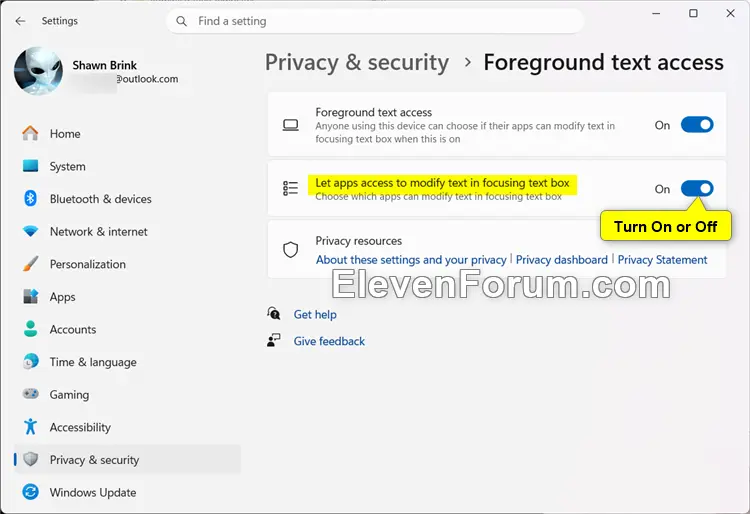Click the Home house icon

coord(30,133)
